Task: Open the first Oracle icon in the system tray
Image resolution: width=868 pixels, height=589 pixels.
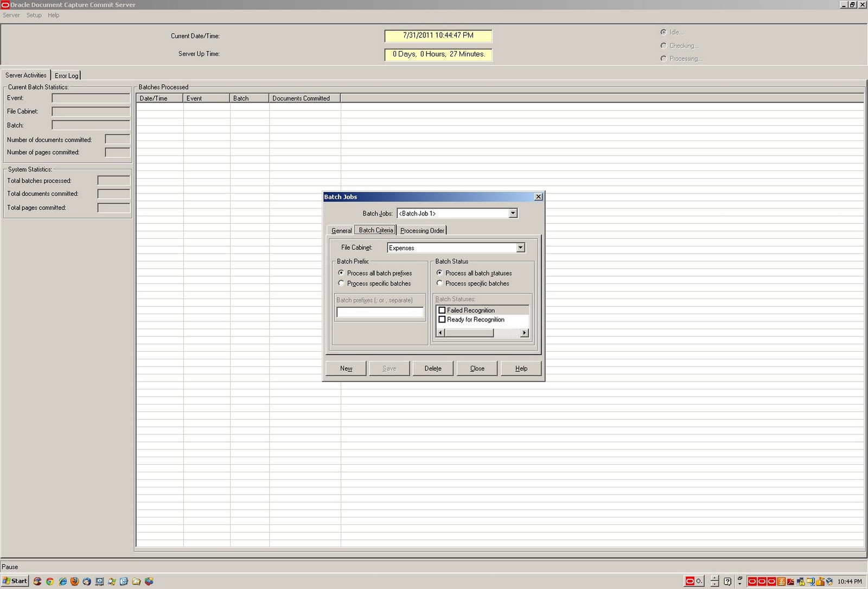Action: (x=752, y=581)
